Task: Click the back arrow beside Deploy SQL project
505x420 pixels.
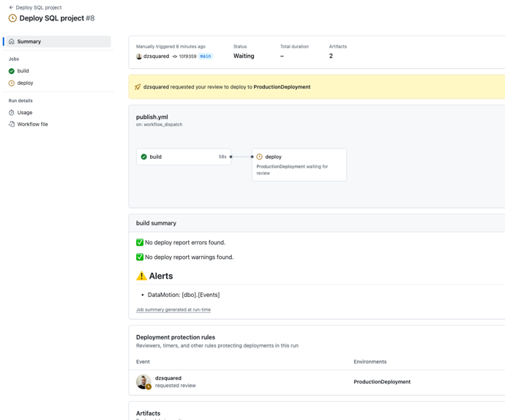Action: click(x=11, y=7)
